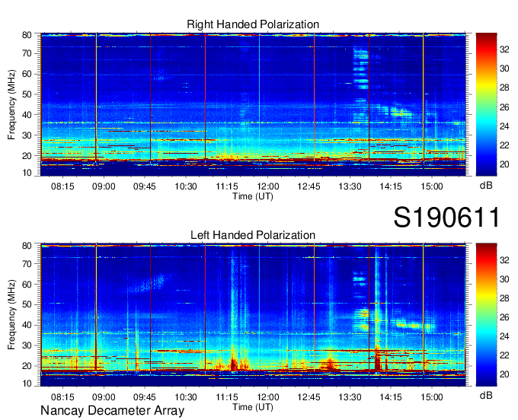The width and height of the screenshot is (518, 420).
Task: Click 08:15 tick under Left Handed plot
Action: [x=62, y=397]
